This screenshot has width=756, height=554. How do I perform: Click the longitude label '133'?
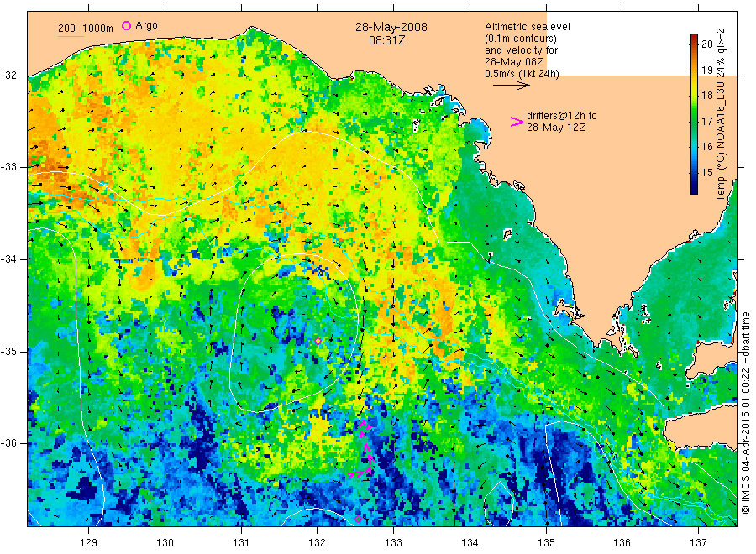click(x=393, y=543)
